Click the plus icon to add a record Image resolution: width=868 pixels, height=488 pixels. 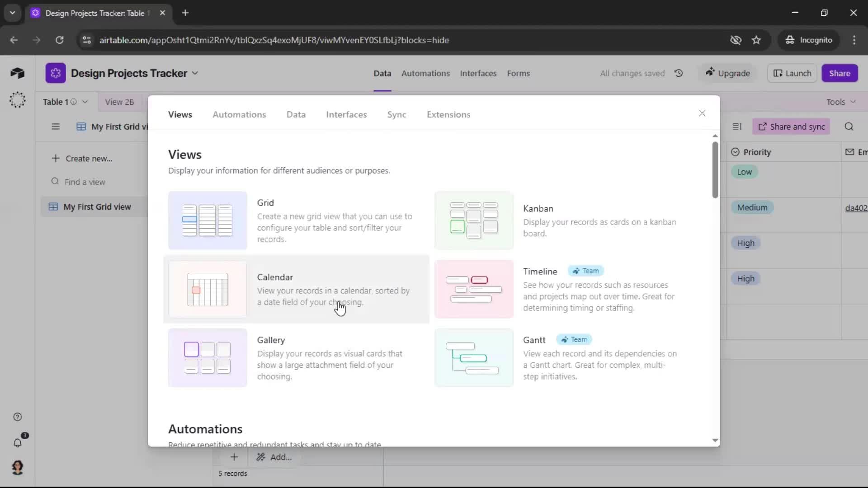pos(234,457)
